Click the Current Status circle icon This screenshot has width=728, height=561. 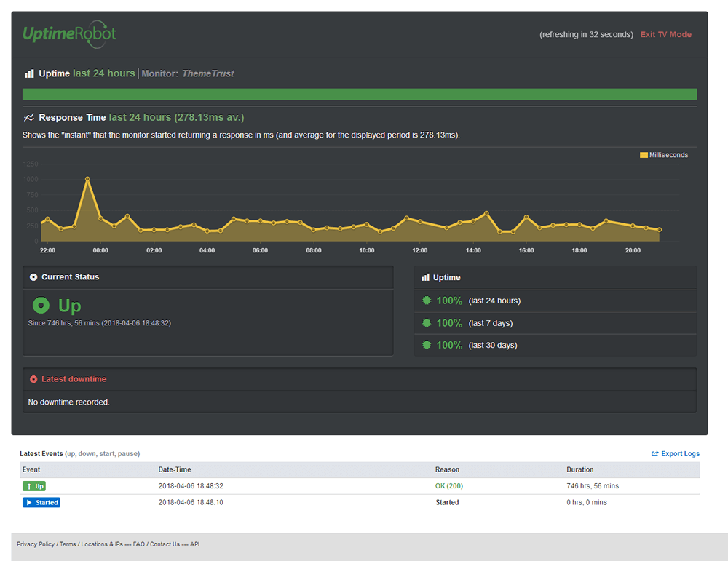pos(33,277)
